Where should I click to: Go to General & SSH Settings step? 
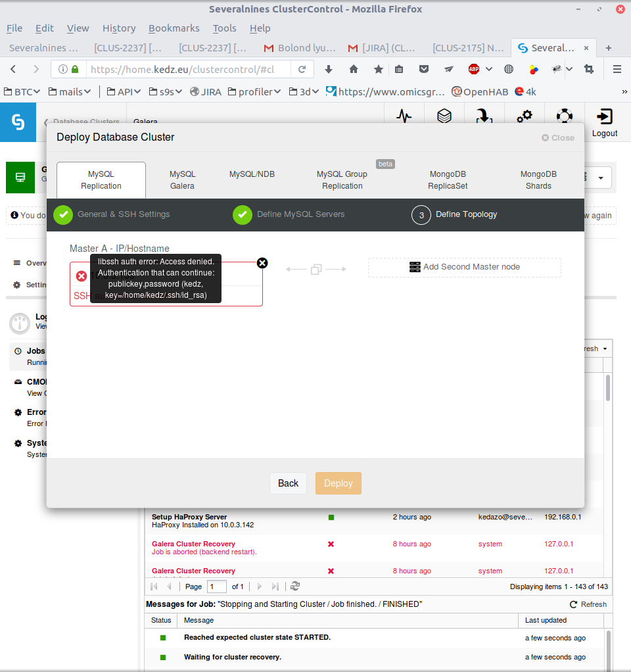(x=112, y=215)
